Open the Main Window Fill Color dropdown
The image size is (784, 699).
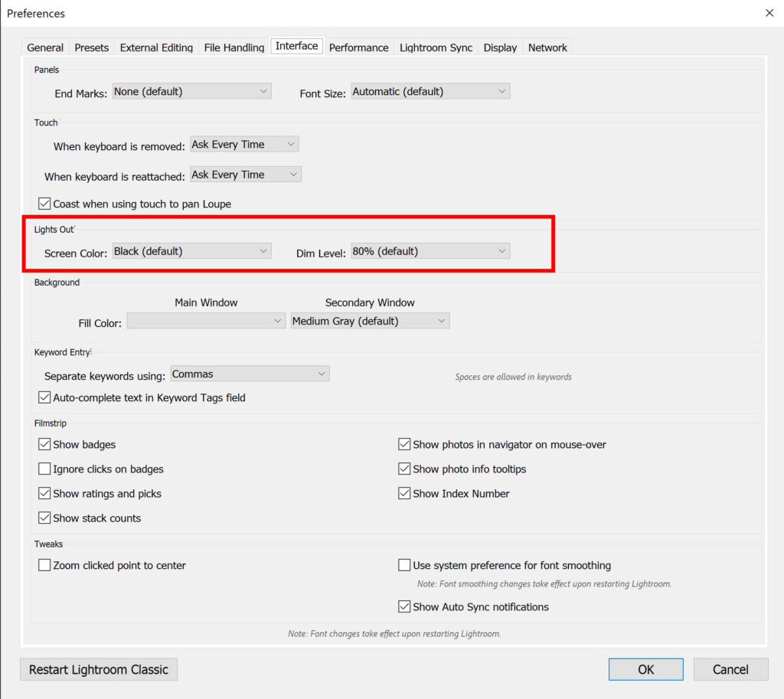pyautogui.click(x=206, y=321)
